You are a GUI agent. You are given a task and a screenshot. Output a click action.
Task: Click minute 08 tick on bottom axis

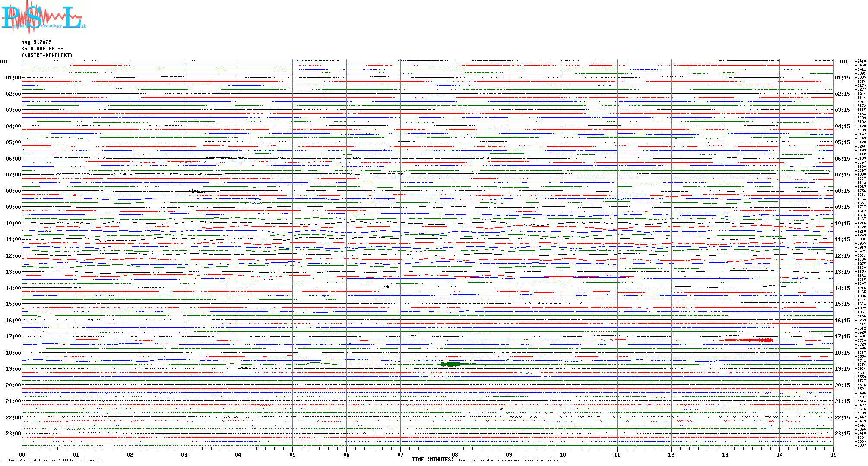coord(455,455)
